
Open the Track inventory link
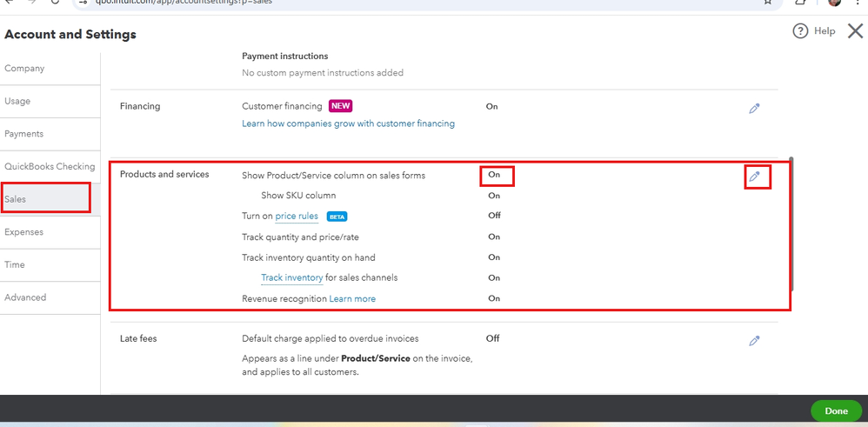coord(291,278)
